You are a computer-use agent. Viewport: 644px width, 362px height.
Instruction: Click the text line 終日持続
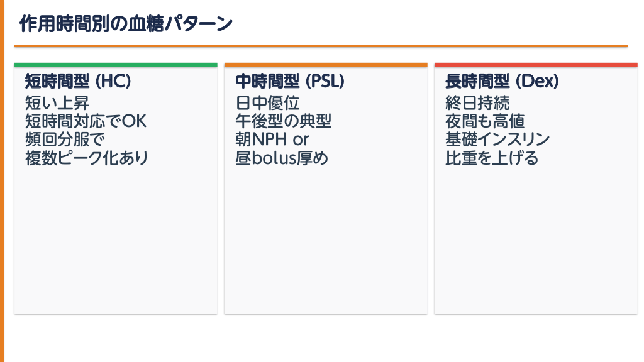(x=477, y=102)
